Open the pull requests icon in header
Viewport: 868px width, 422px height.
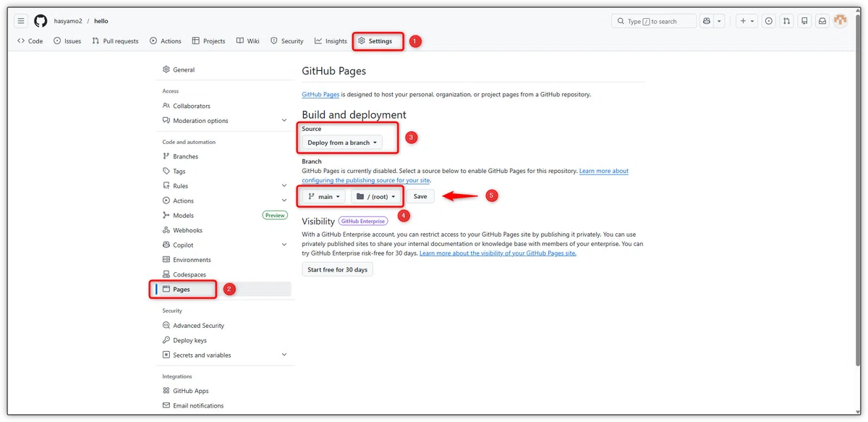point(787,21)
